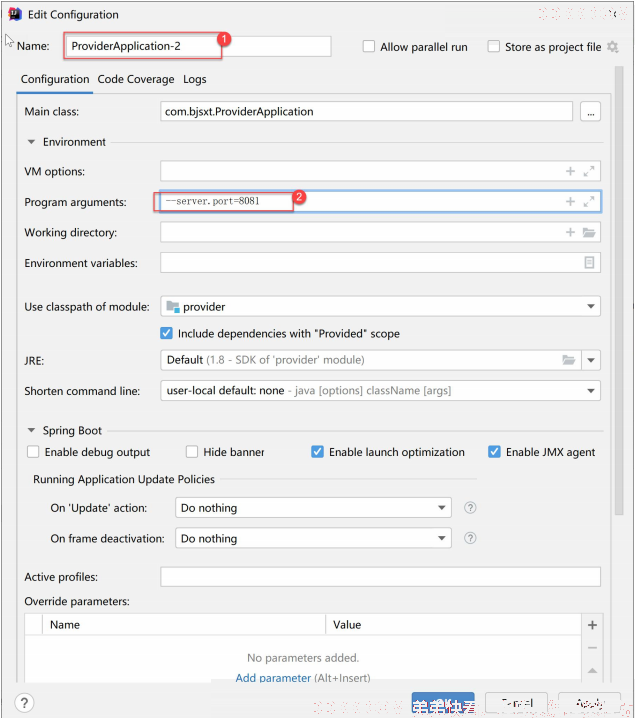Click the Apply button

[x=589, y=703]
